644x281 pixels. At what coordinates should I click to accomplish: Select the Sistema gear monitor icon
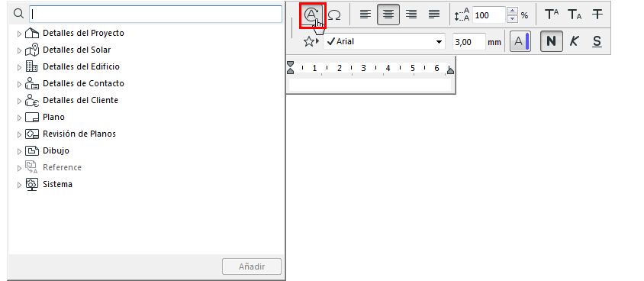click(x=31, y=185)
